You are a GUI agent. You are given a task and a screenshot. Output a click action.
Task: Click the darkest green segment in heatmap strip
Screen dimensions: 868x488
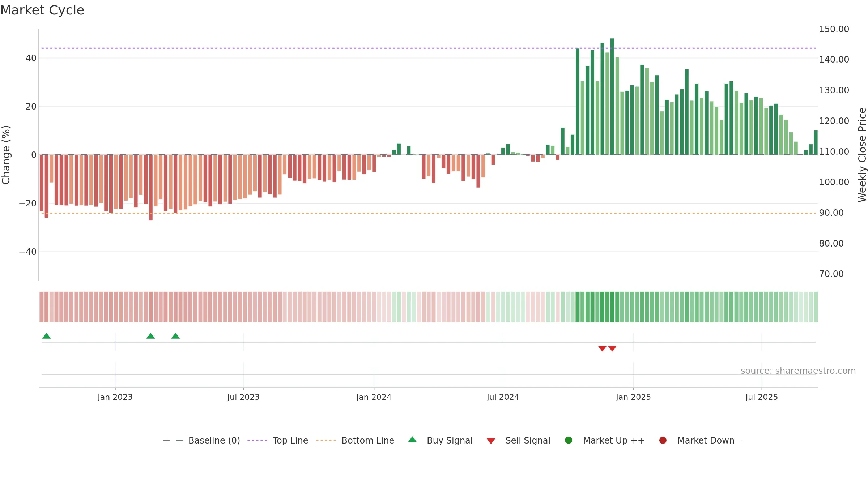pyautogui.click(x=612, y=307)
